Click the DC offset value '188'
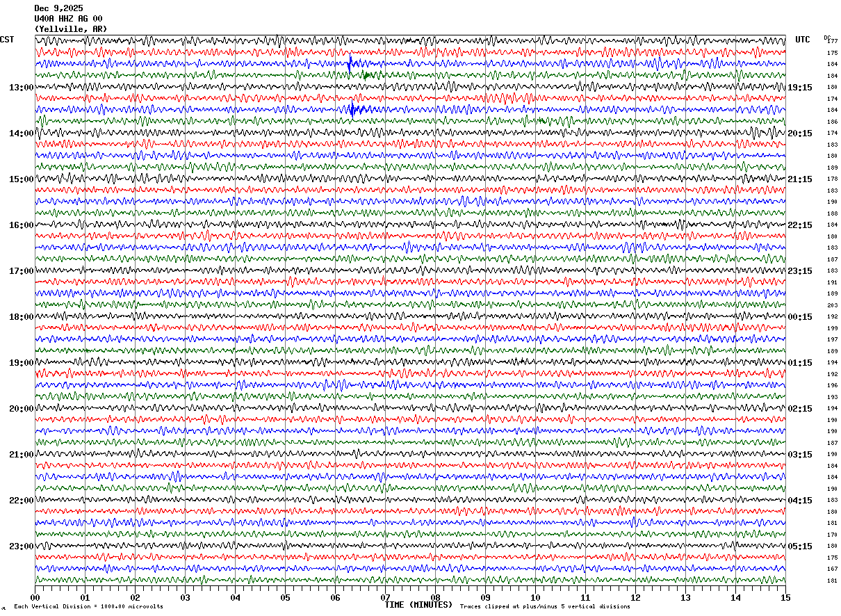This screenshot has height=616, width=841. 832,213
